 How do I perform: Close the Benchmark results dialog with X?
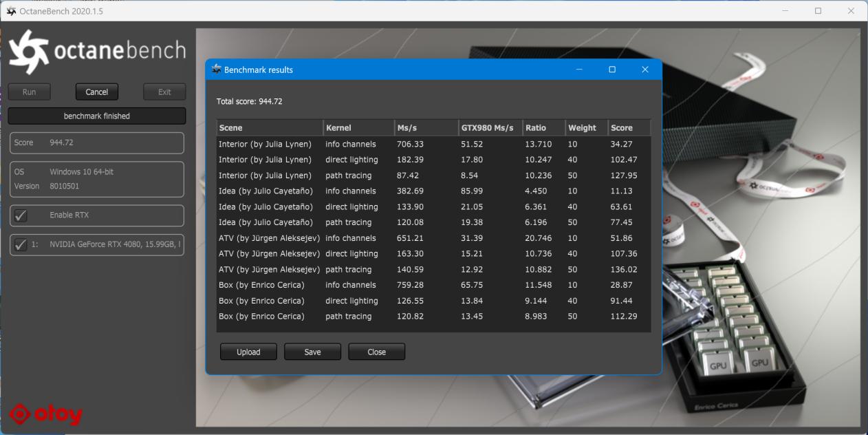(x=644, y=70)
